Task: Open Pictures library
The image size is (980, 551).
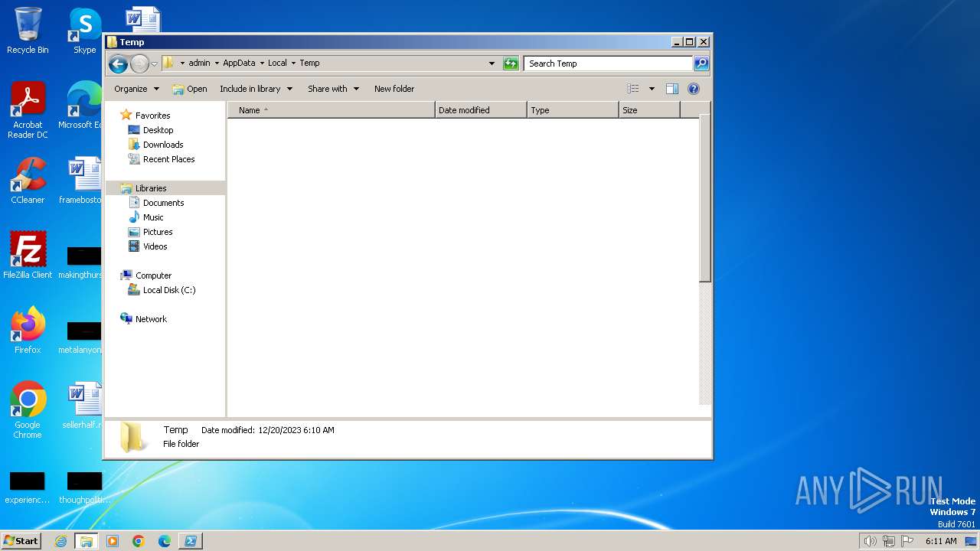Action: (x=150, y=232)
